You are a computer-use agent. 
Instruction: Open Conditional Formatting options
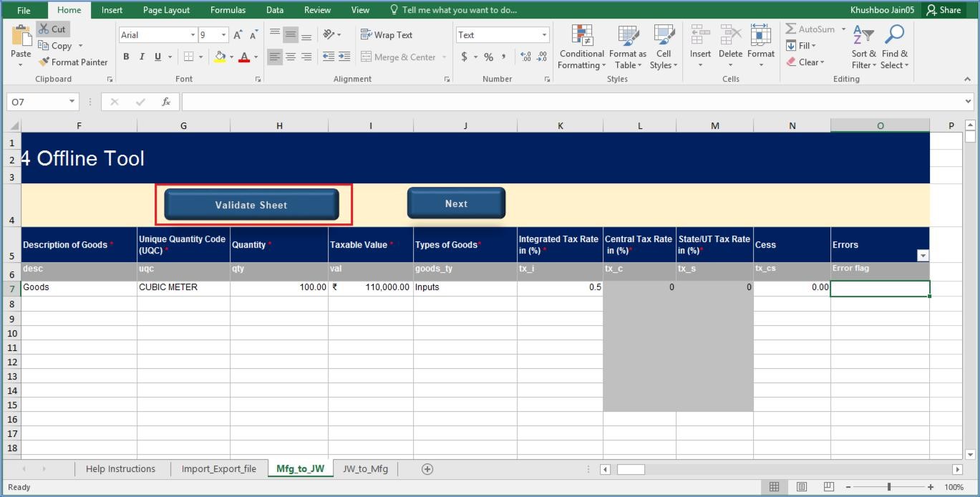(581, 47)
